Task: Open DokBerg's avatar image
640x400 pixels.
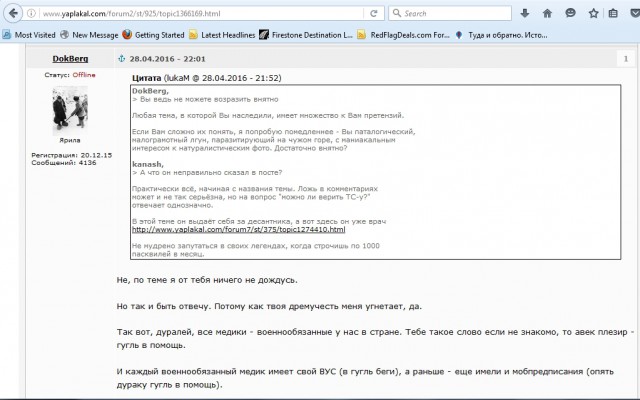Action: point(70,110)
